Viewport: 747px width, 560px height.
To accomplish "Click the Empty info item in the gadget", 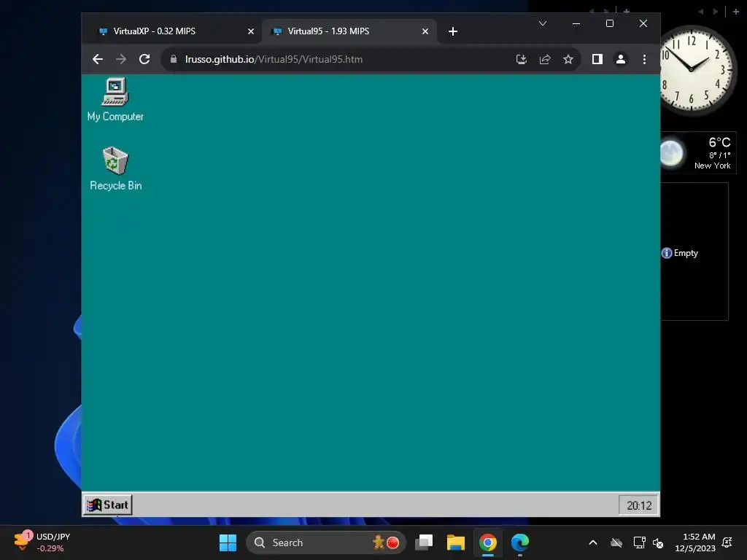I will 680,253.
